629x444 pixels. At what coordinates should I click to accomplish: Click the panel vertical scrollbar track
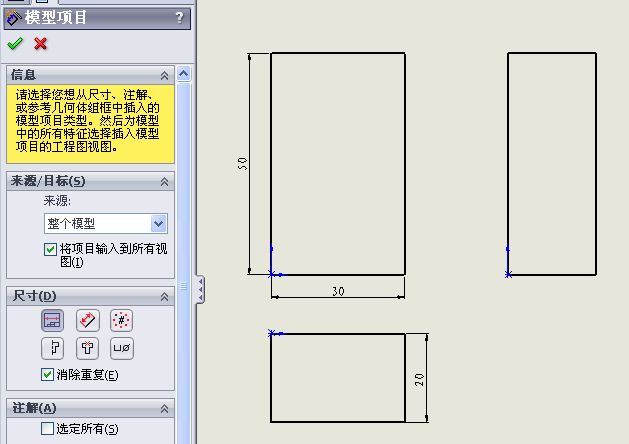point(184,263)
